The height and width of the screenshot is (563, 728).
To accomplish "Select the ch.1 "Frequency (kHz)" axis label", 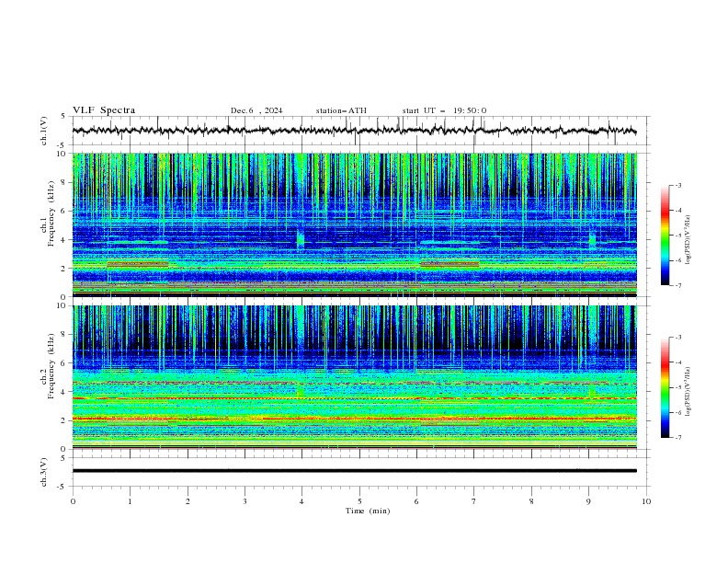I will pos(51,213).
